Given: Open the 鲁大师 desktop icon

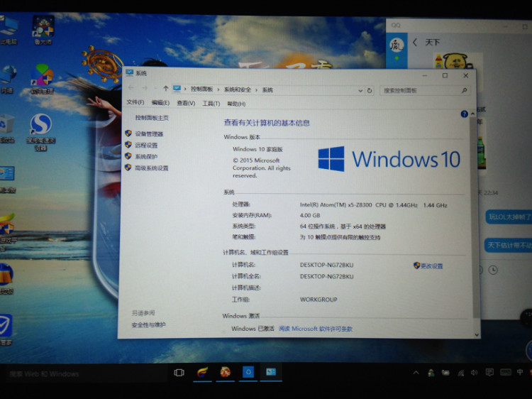Looking at the screenshot, I should pos(43,30).
